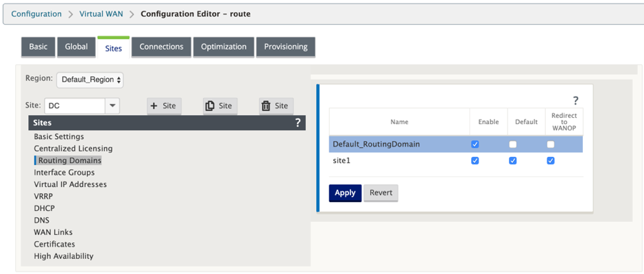Click the Site field showing DC

click(75, 105)
